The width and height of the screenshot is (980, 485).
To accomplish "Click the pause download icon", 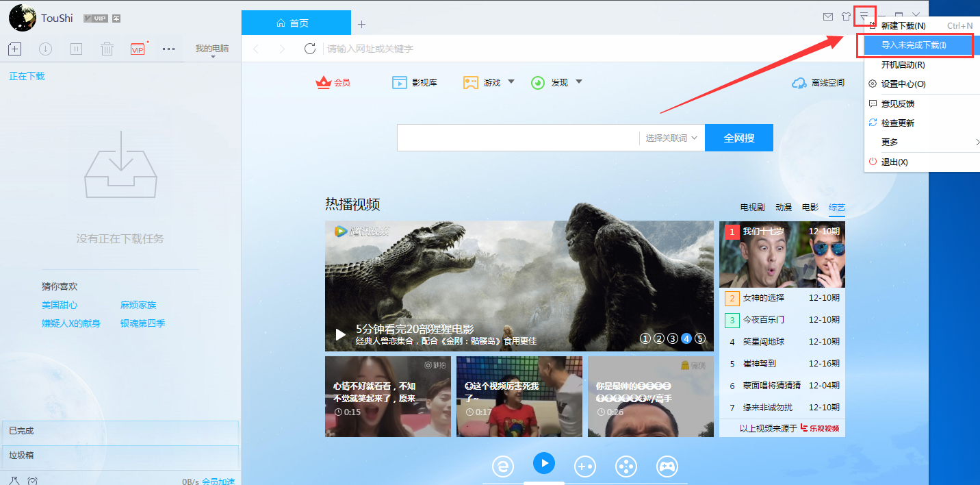I will click(x=76, y=49).
